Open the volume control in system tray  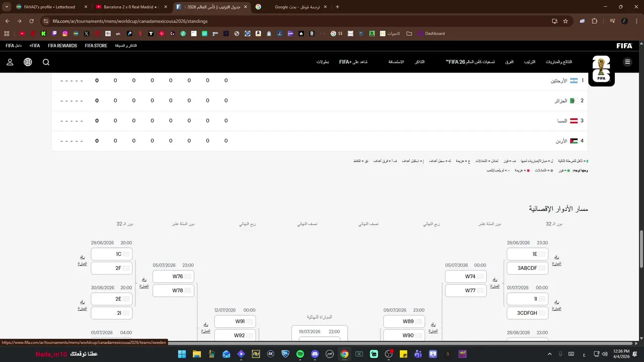click(x=604, y=354)
